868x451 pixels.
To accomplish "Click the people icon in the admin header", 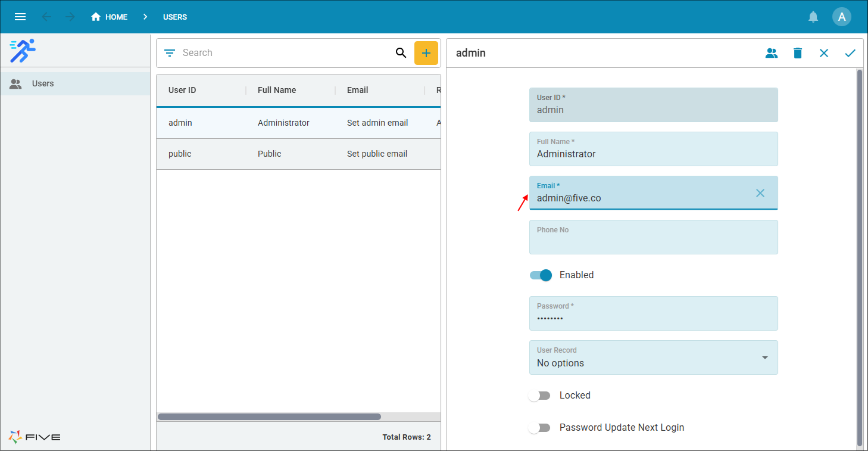I will [772, 53].
